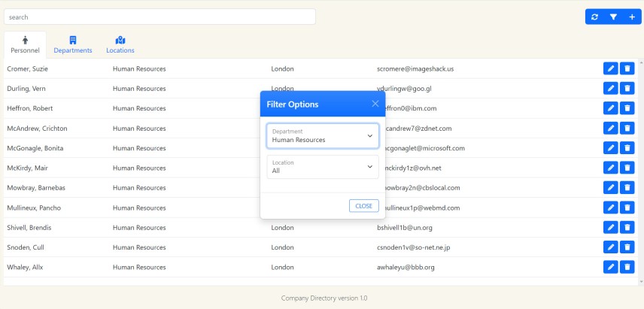
Task: Select the name Mullineux, Pancho
Action: [x=34, y=208]
